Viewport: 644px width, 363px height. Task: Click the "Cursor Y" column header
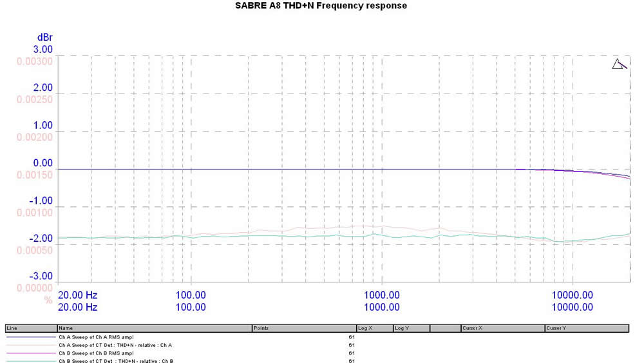coord(587,328)
